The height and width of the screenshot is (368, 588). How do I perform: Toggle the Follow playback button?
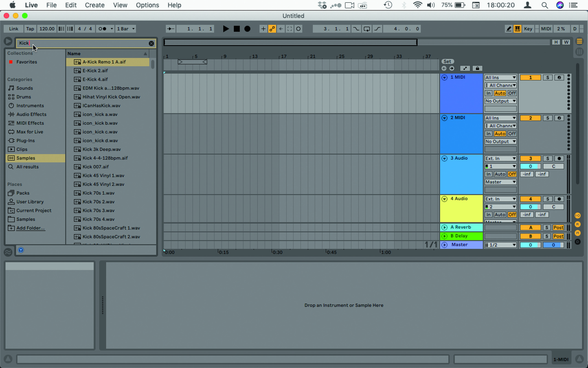[171, 29]
